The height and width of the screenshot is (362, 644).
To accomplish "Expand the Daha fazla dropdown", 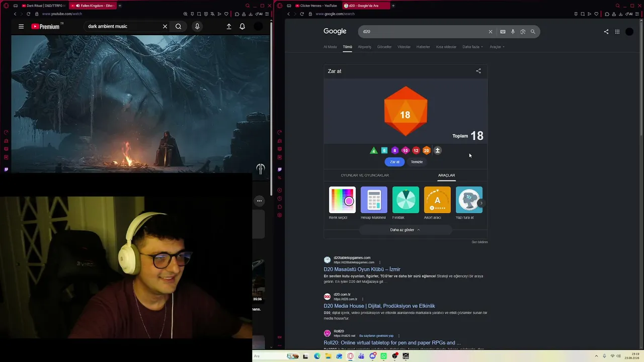I will [472, 47].
